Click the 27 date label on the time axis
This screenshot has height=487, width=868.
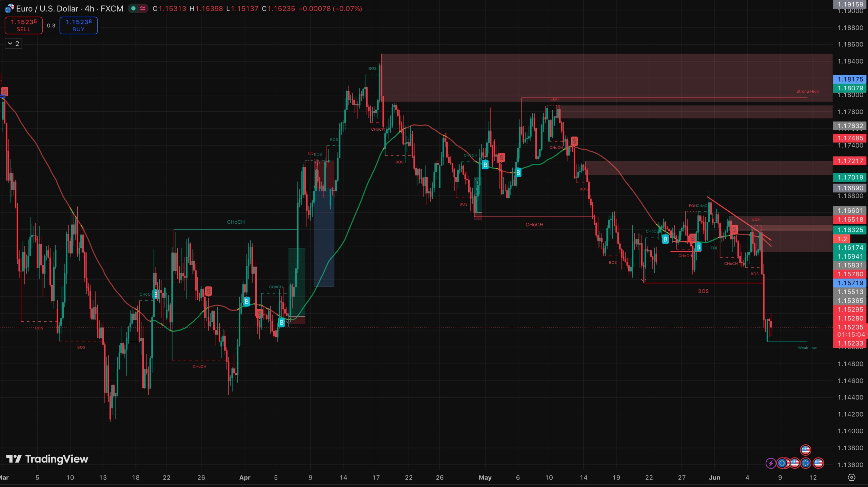[x=682, y=477]
